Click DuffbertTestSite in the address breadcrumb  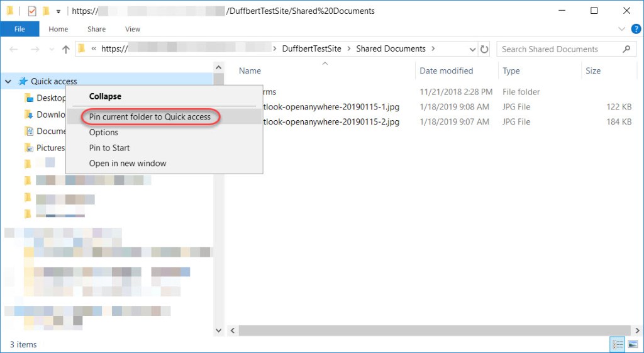(312, 48)
